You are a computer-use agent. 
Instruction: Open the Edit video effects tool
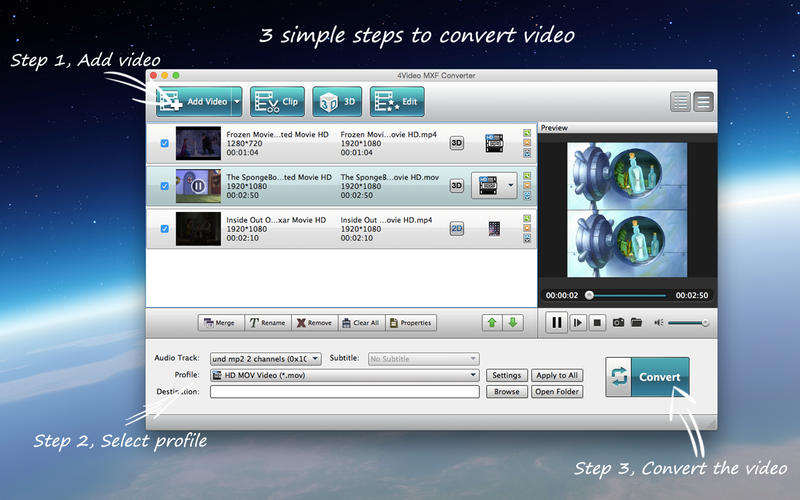point(397,101)
